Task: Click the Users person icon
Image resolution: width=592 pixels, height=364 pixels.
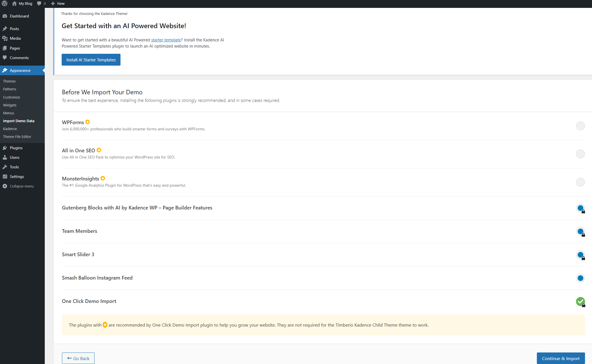Action: pos(5,157)
